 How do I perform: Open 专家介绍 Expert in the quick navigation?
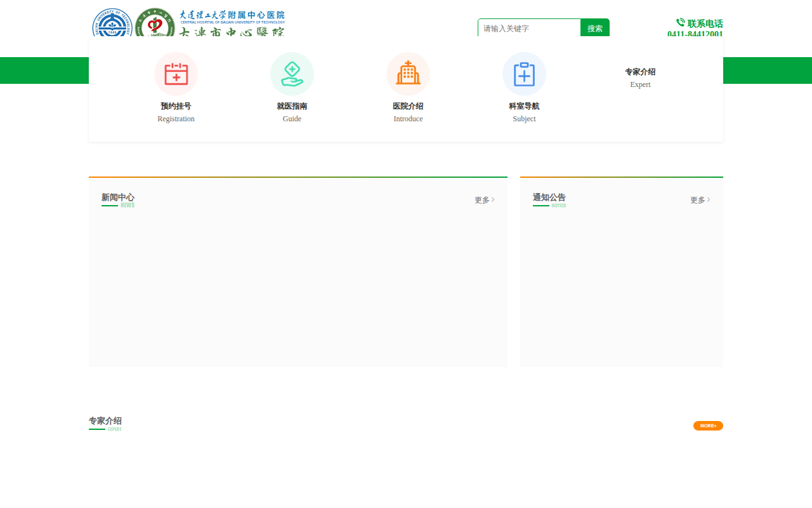point(640,78)
